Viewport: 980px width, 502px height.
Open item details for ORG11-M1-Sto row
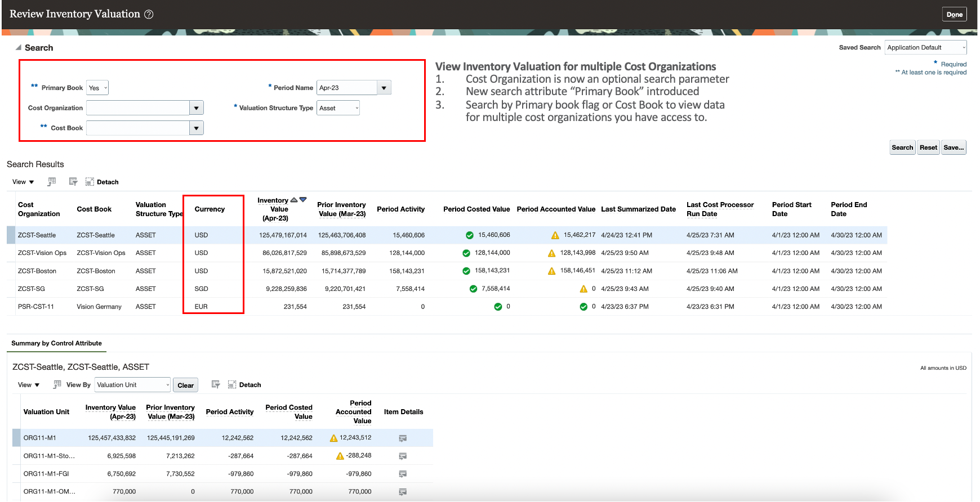click(403, 456)
